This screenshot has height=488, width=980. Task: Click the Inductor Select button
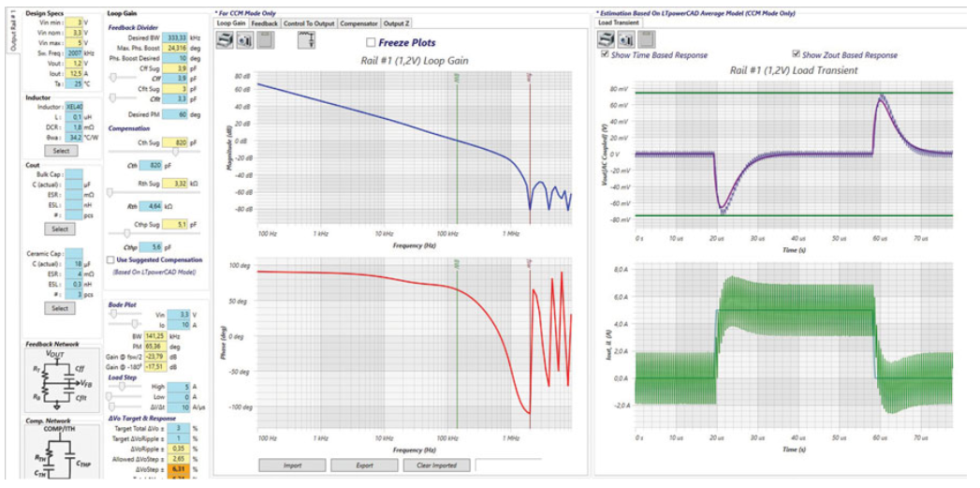(60, 150)
